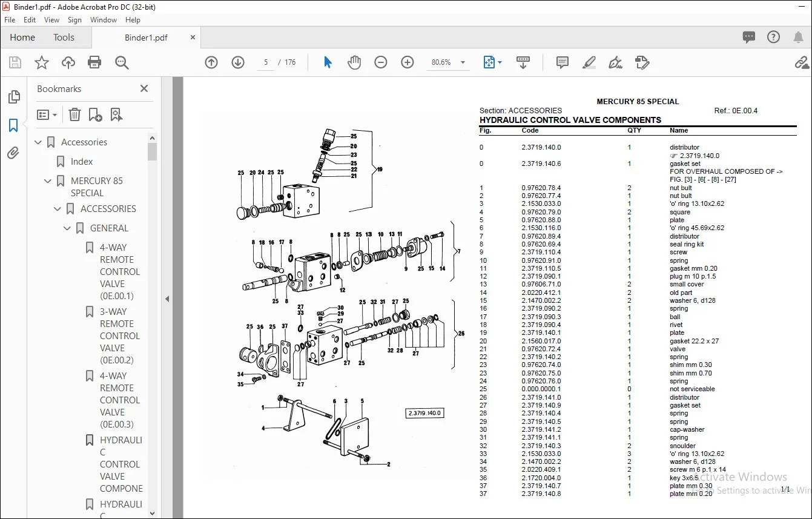
Task: Open the Attachments paperclip panel
Action: (13, 153)
